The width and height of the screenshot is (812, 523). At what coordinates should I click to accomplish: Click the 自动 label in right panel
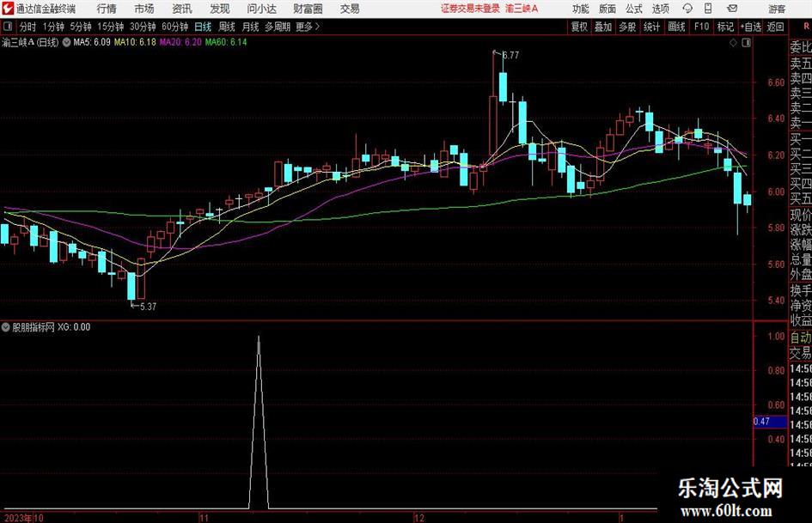(801, 338)
